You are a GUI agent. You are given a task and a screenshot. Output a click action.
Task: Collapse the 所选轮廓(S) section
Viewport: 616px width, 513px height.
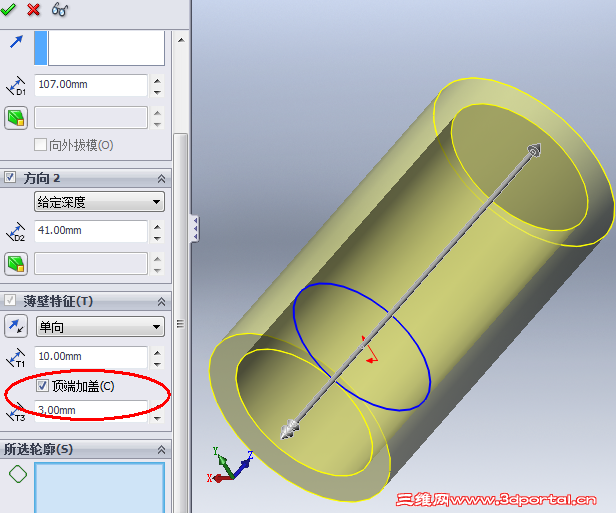coord(161,450)
